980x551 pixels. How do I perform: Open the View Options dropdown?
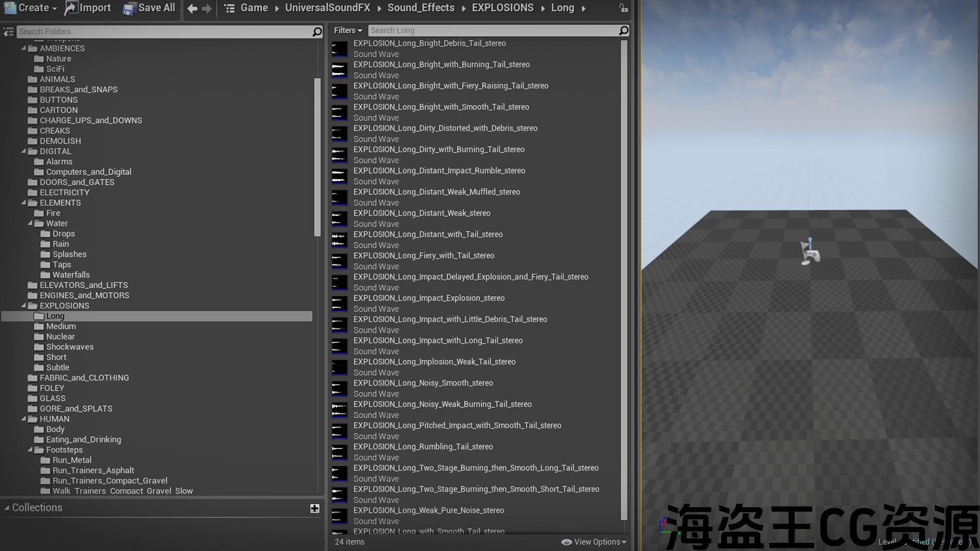point(594,542)
